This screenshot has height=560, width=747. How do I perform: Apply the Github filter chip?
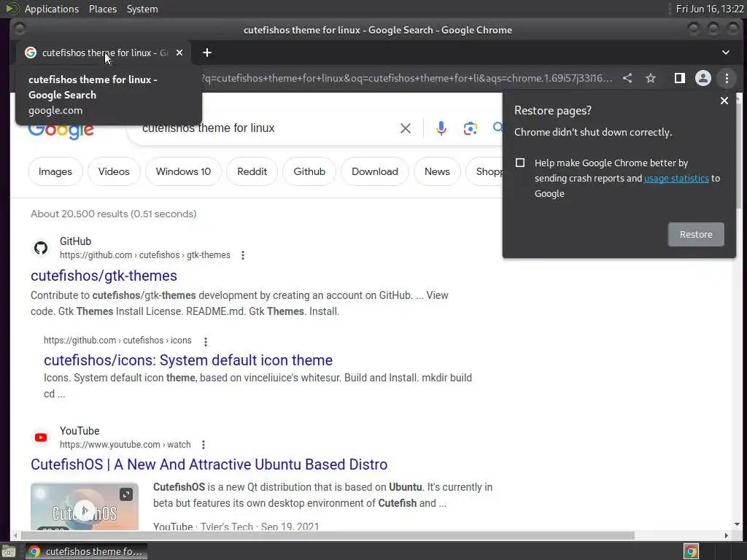(x=309, y=171)
